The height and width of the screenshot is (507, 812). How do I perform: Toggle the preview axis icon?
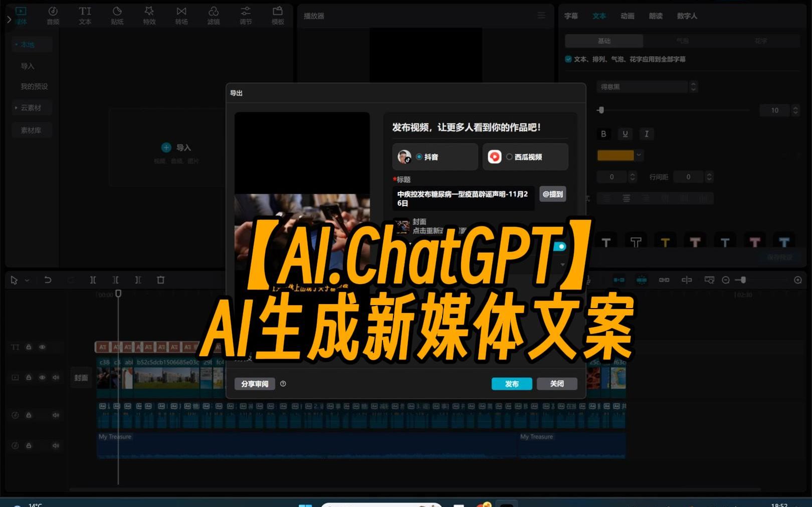click(x=687, y=280)
